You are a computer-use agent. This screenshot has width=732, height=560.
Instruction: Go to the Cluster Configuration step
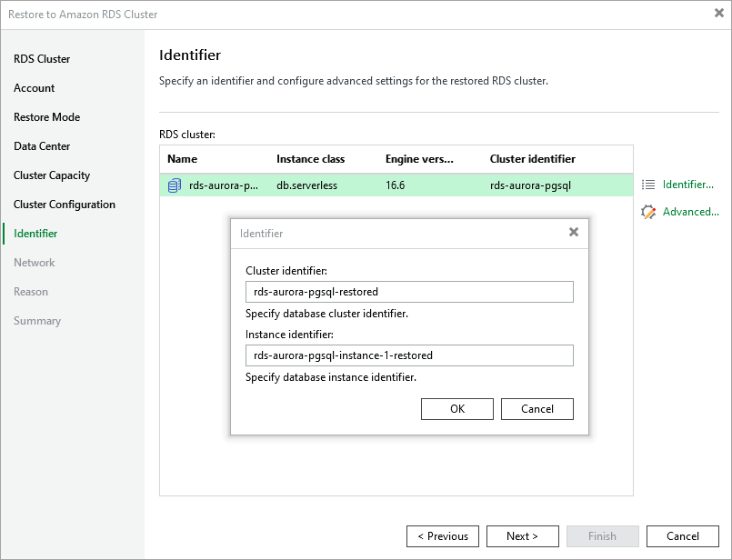(x=65, y=205)
